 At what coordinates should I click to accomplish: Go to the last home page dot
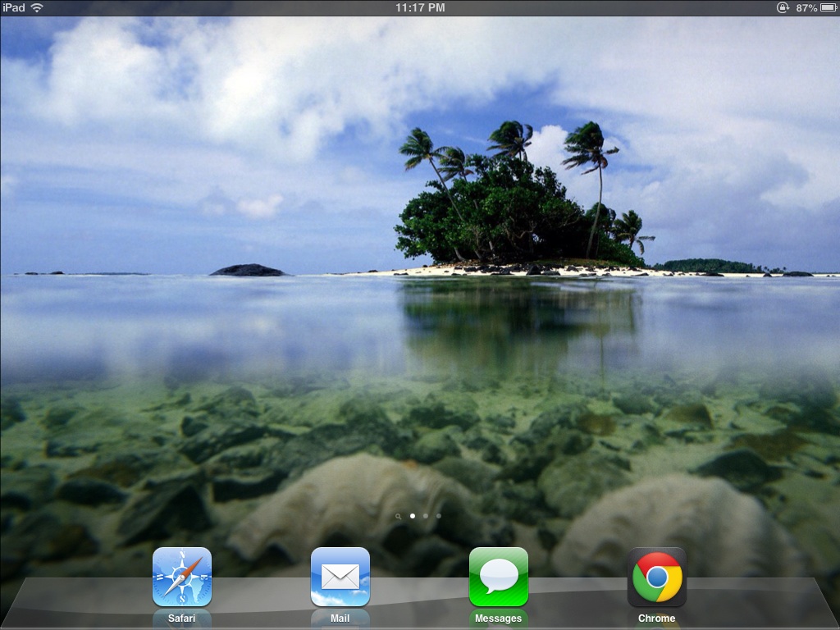click(x=439, y=516)
